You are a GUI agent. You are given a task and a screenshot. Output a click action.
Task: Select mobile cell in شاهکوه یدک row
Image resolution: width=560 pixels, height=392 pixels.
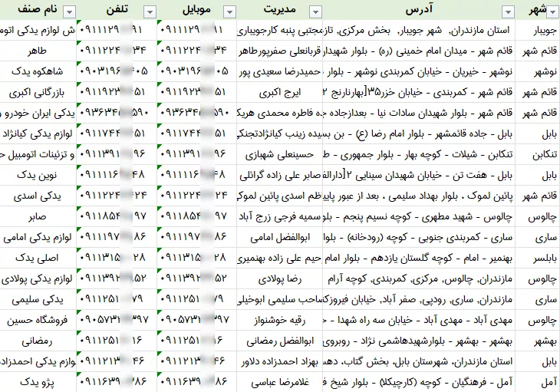(x=197, y=72)
